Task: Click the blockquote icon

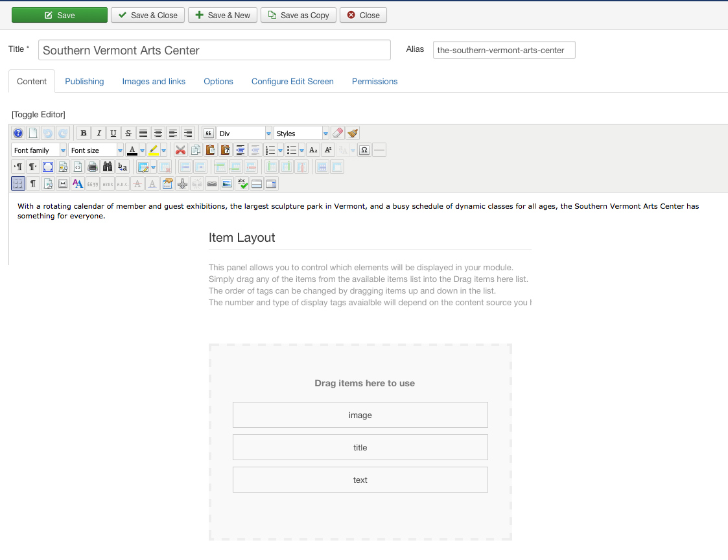Action: coord(209,134)
